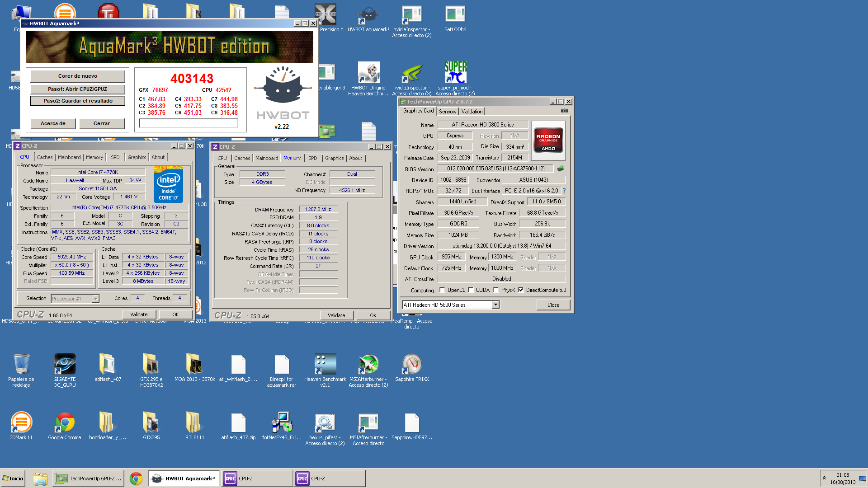
Task: Click Radeon Graphics logo in GPU-Z
Action: click(x=548, y=141)
